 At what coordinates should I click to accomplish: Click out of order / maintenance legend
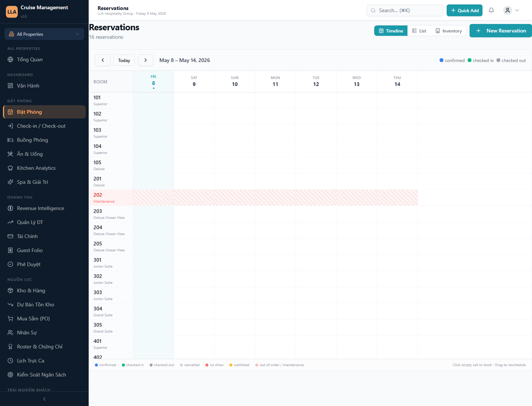coord(280,365)
